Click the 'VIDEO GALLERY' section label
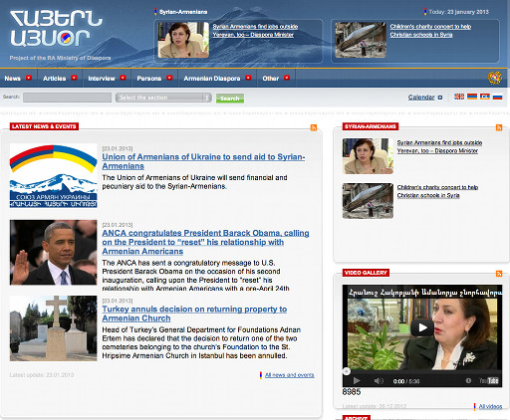Screen dimensions: 510x420 click(366, 273)
